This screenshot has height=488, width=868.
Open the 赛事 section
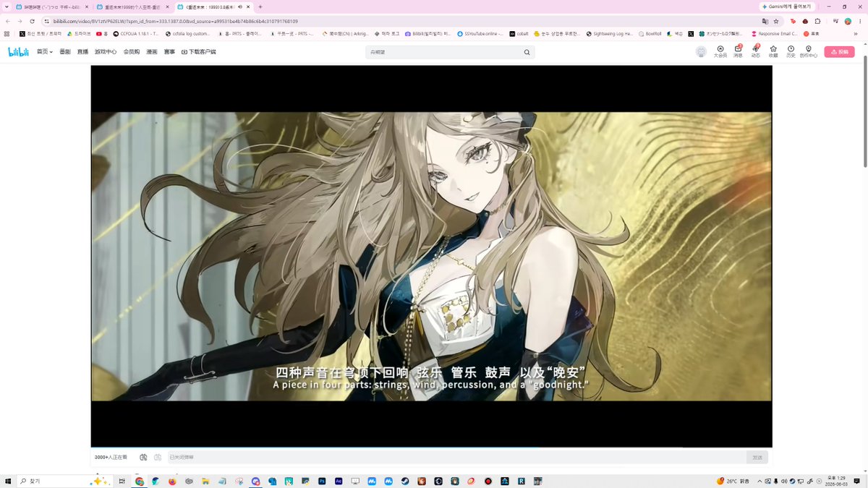pos(169,52)
